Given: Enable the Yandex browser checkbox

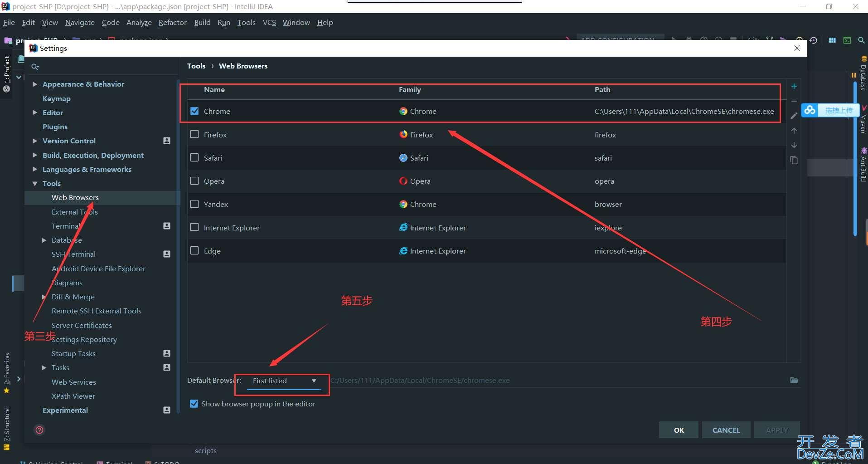Looking at the screenshot, I should 194,204.
